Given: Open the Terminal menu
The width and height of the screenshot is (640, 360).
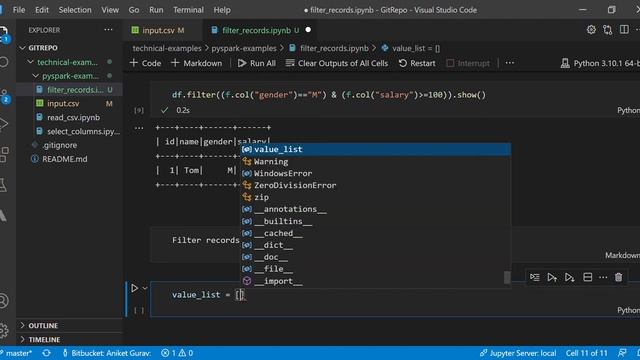Looking at the screenshot, I should [188, 10].
